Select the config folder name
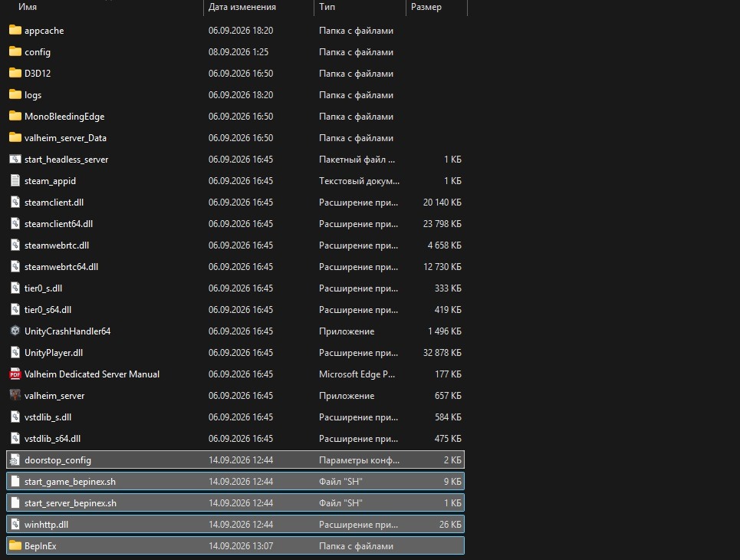The height and width of the screenshot is (560, 740). tap(38, 52)
